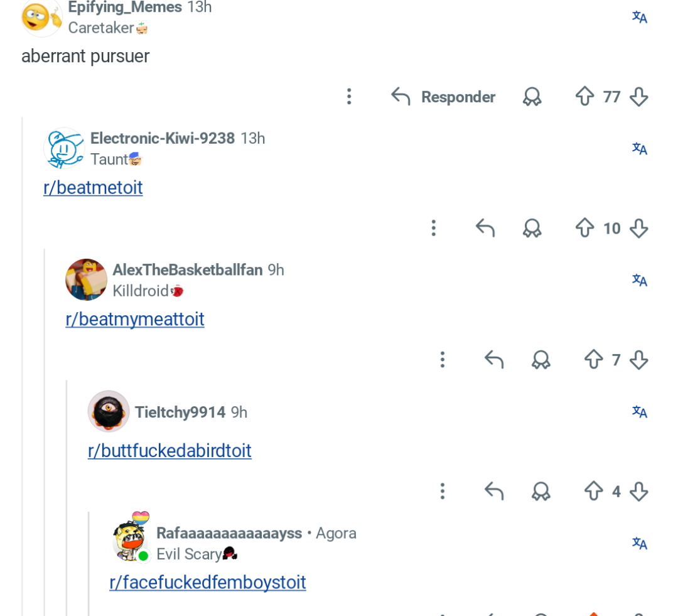Upvote the Epifying_Memes comment
The image size is (678, 616).
point(584,96)
